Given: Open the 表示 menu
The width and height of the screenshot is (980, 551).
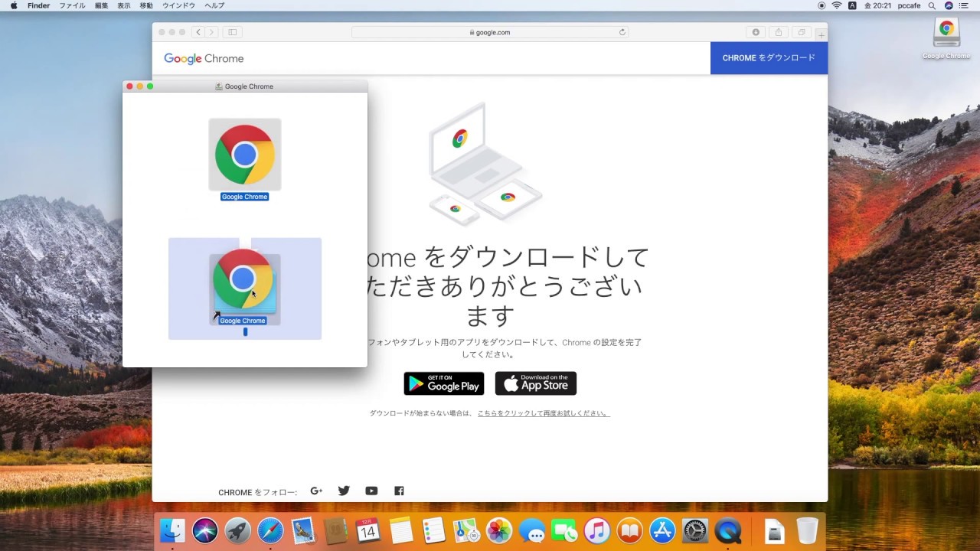Looking at the screenshot, I should [123, 5].
